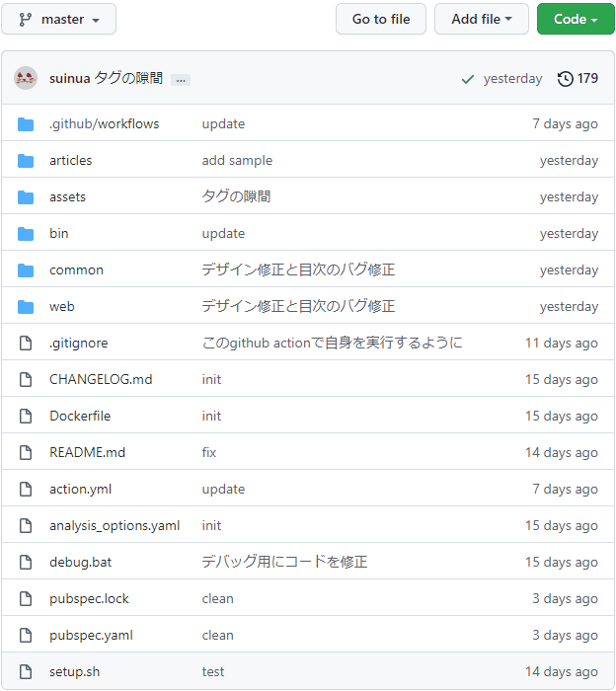
Task: Click the pubspec.yaml file icon
Action: click(x=26, y=636)
